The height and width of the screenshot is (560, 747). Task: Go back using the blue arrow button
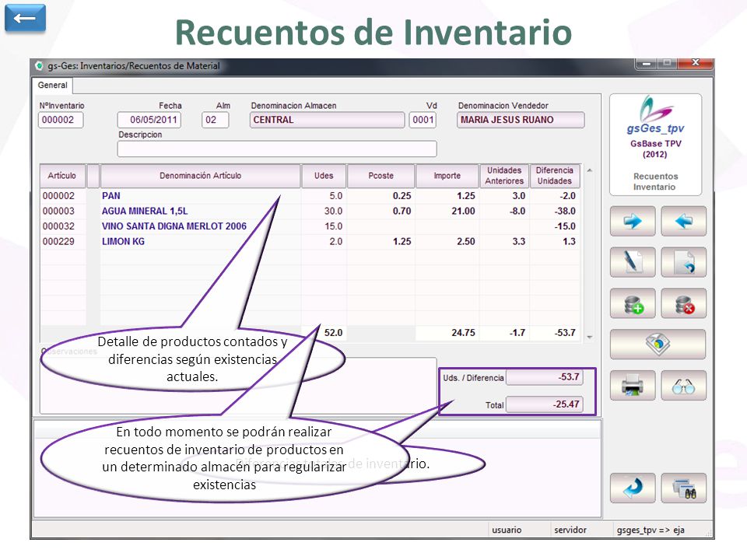click(25, 18)
